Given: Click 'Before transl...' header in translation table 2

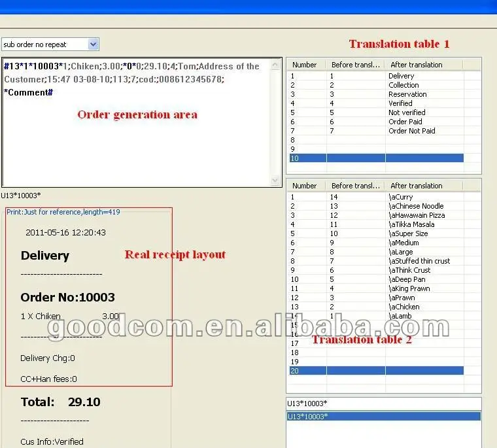Looking at the screenshot, I should [x=355, y=186].
